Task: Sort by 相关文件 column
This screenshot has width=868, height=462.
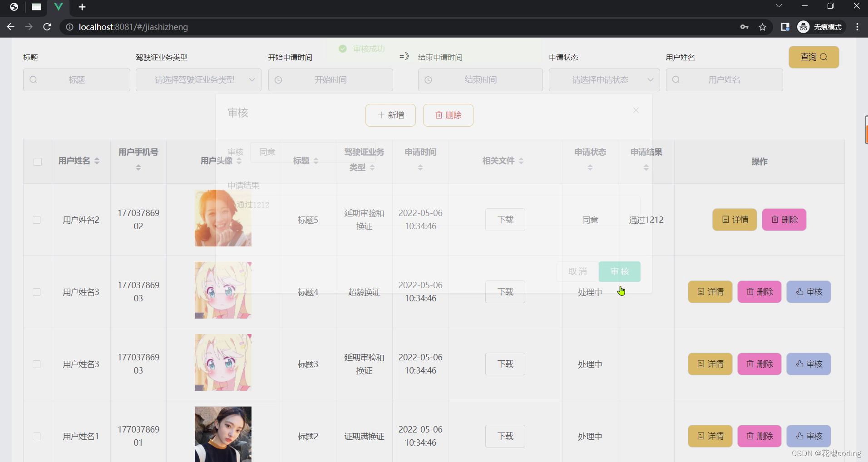Action: coord(521,161)
